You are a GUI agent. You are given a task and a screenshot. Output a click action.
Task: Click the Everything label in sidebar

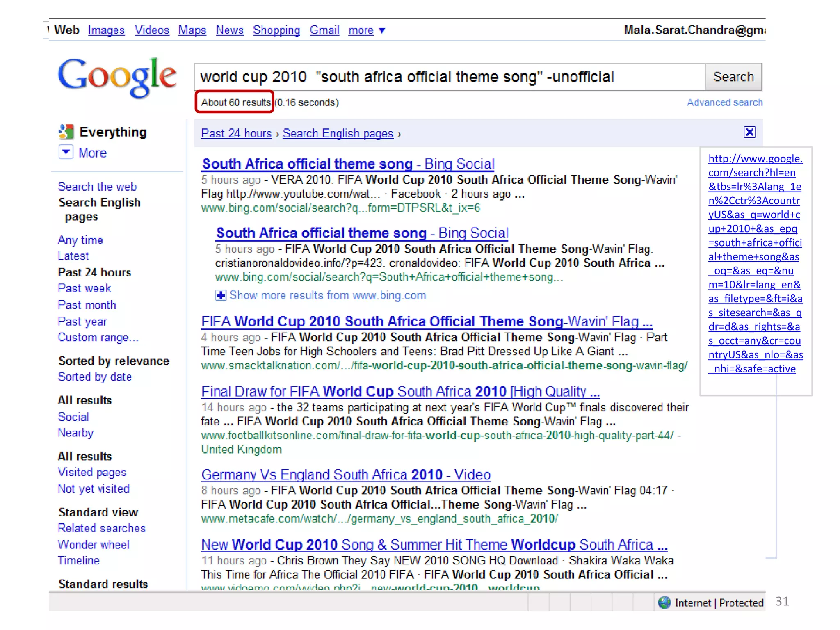pos(113,132)
